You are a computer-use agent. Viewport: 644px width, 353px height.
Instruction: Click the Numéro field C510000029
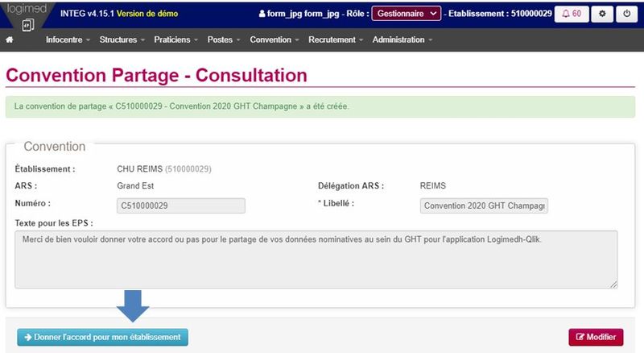pos(181,206)
